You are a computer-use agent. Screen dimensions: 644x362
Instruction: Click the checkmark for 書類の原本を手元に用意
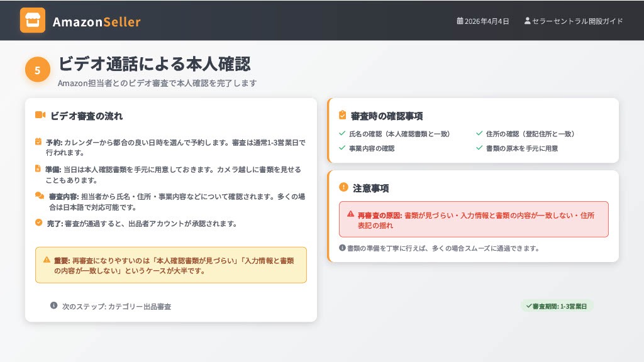click(479, 148)
